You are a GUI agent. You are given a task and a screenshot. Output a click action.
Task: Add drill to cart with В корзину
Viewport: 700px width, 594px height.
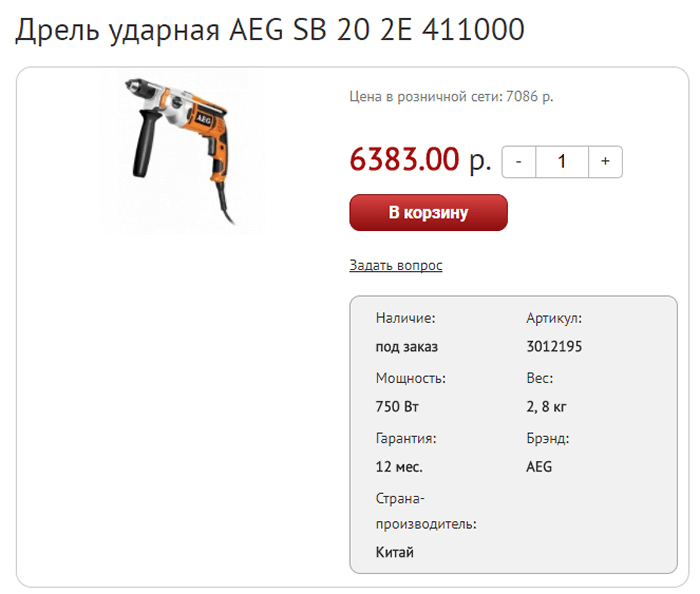pyautogui.click(x=429, y=212)
